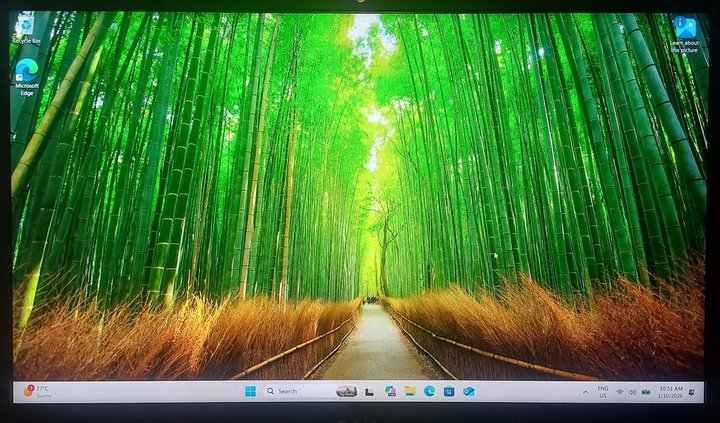Open the clock showing 10:51 AM
The image size is (720, 423).
pyautogui.click(x=670, y=392)
